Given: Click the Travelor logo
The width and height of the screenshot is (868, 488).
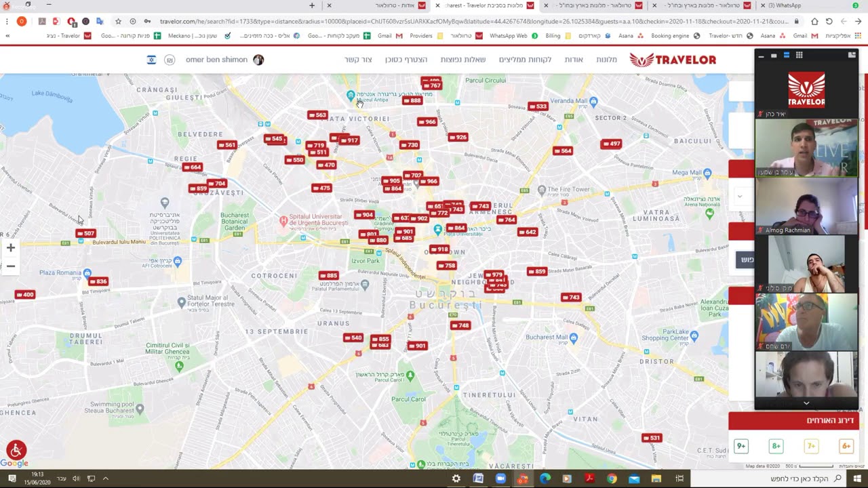Looking at the screenshot, I should (673, 60).
